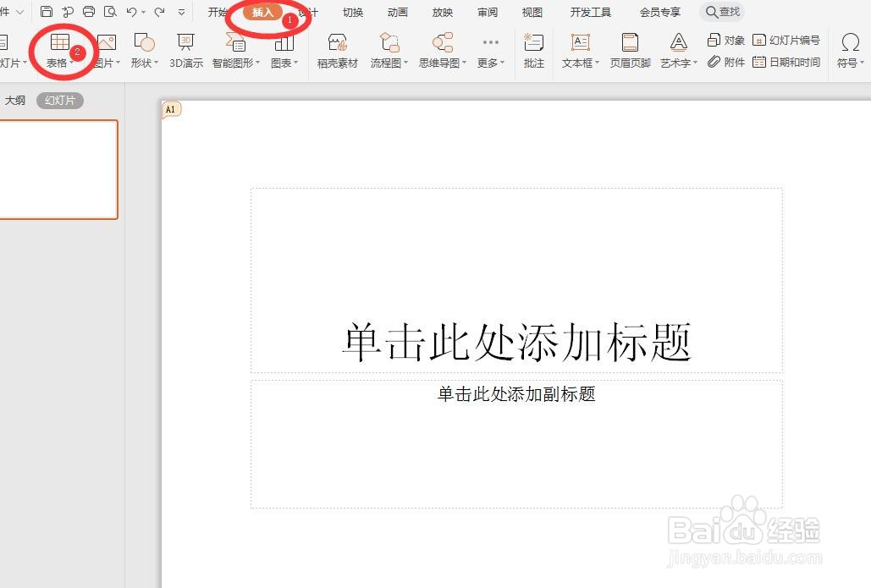
Task: Insert an object with the 对象 icon
Action: point(730,39)
